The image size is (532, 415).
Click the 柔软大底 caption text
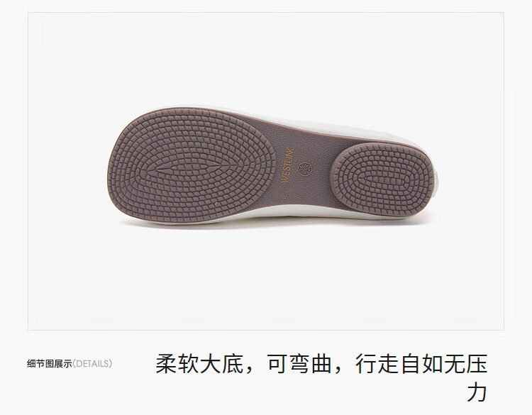click(199, 364)
